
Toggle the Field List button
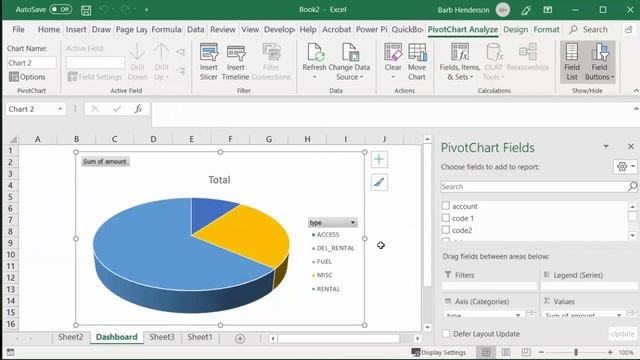(x=572, y=61)
